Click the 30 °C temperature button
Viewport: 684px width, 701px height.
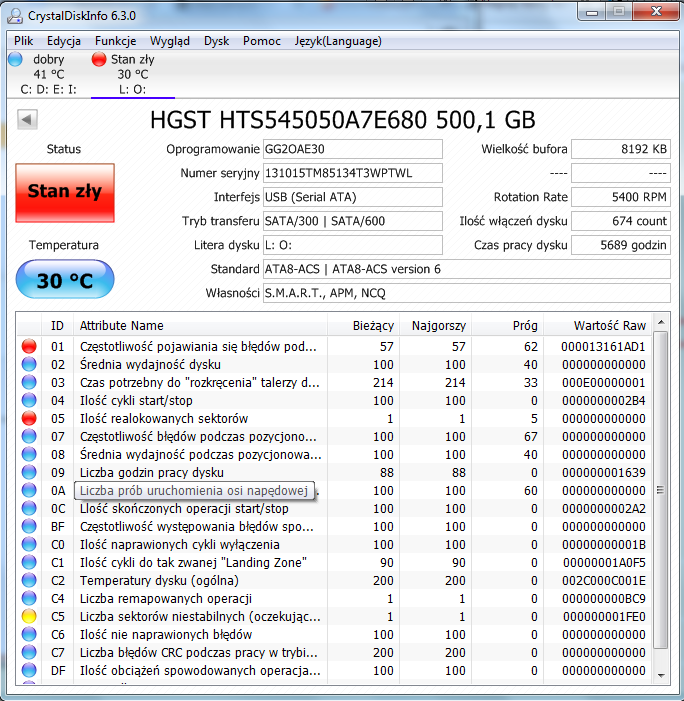[65, 280]
